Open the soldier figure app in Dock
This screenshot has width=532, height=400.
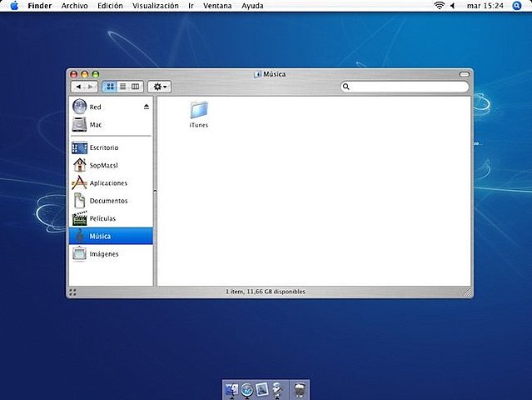click(278, 390)
